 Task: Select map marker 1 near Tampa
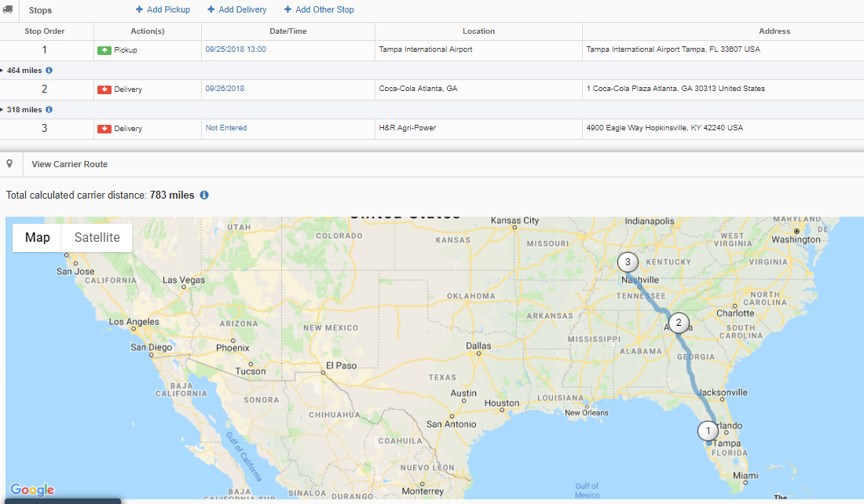click(x=708, y=431)
